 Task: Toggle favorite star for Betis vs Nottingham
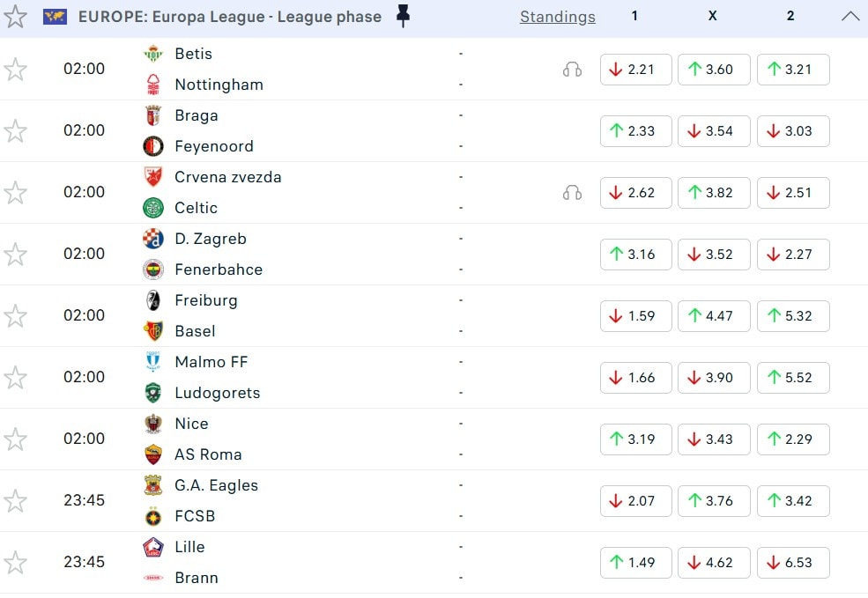(15, 70)
